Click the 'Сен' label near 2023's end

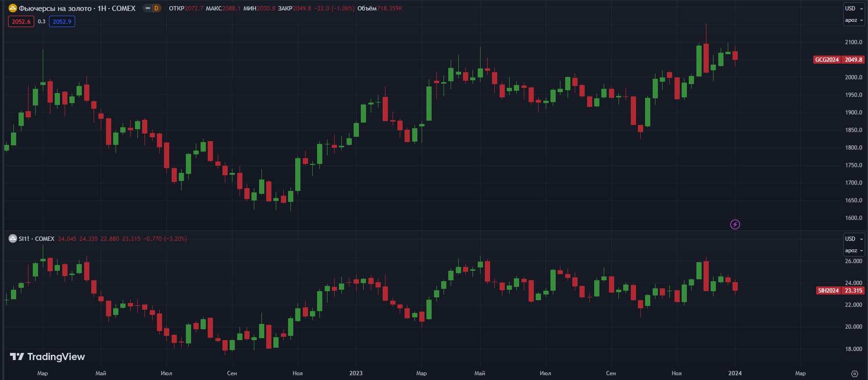coord(611,373)
